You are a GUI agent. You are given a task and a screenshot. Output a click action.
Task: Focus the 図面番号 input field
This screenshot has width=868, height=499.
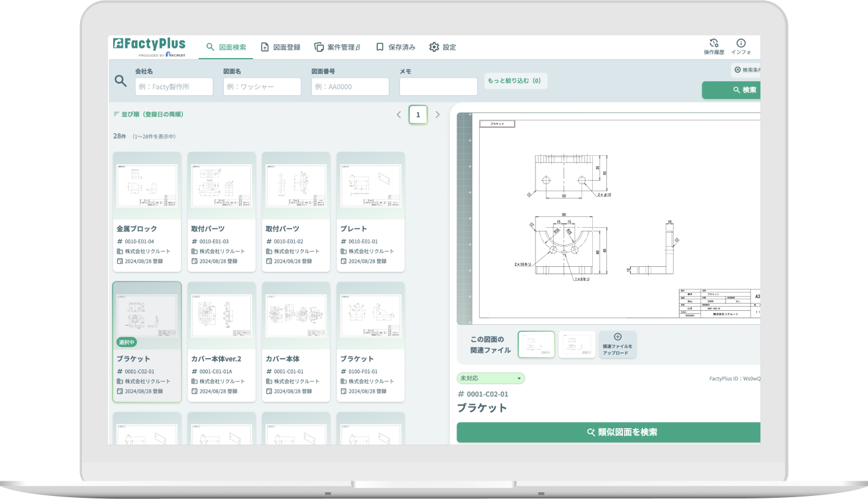[x=350, y=87]
